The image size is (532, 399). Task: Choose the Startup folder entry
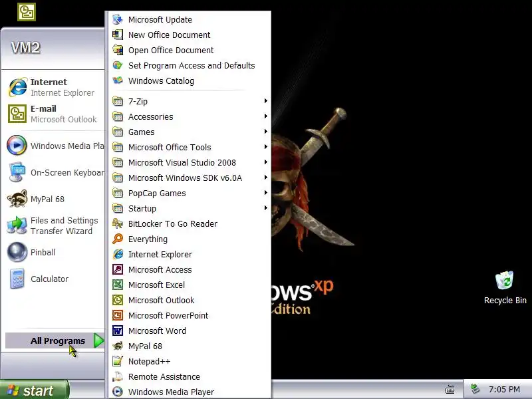click(x=190, y=208)
